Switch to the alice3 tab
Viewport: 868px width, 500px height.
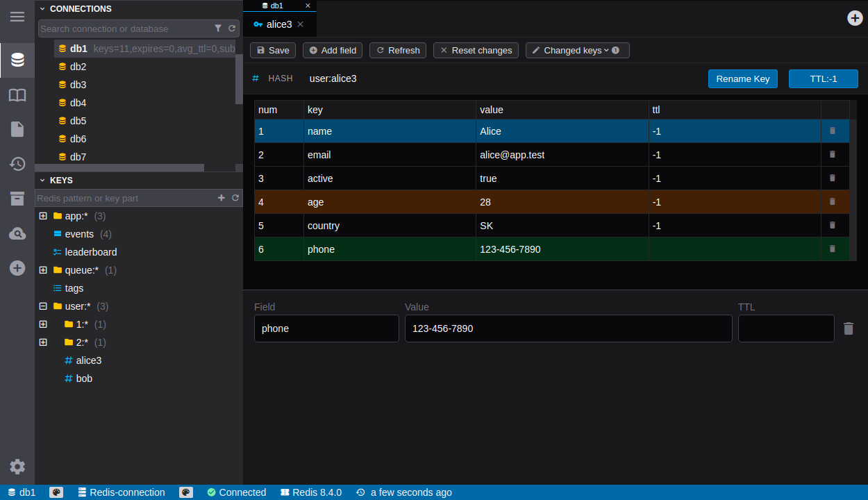coord(278,24)
